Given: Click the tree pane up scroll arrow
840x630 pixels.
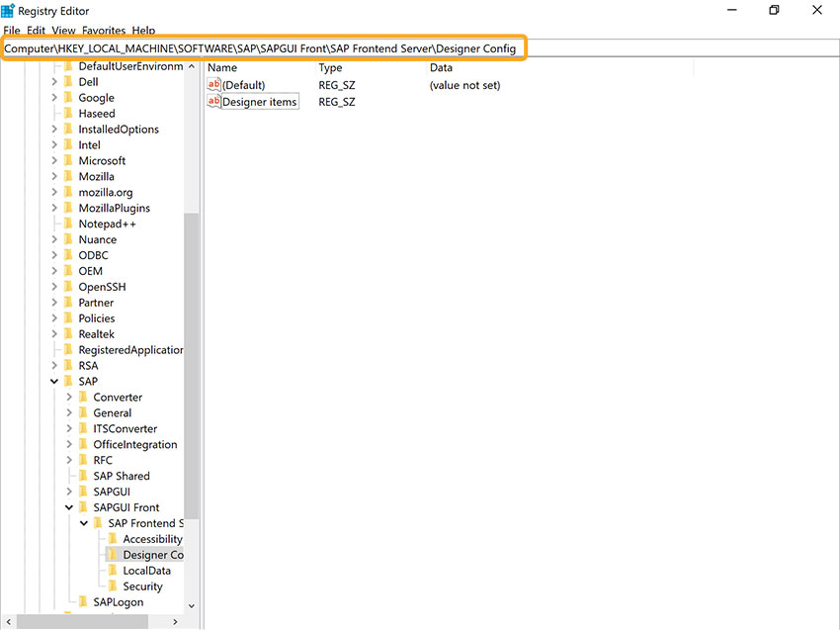Looking at the screenshot, I should (192, 66).
